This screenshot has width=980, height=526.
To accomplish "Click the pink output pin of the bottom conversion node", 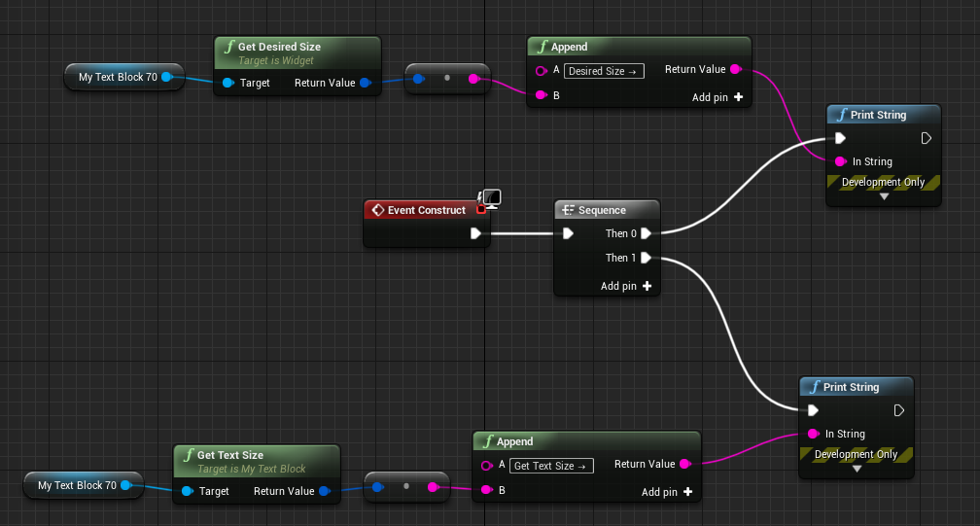I will tap(433, 487).
